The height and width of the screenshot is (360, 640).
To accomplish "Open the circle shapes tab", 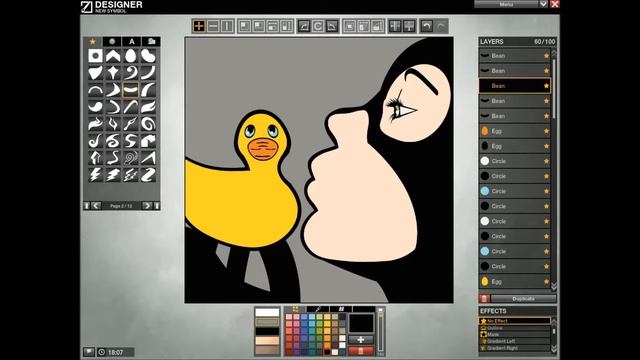I will (x=112, y=41).
